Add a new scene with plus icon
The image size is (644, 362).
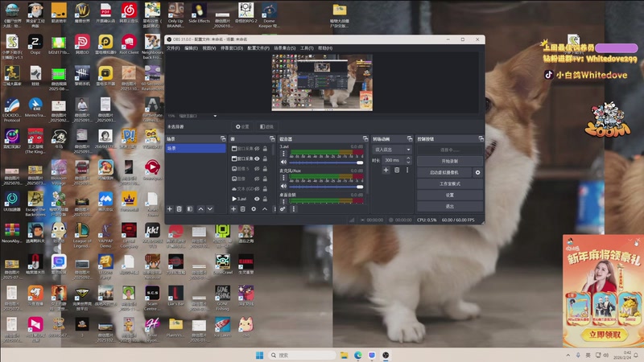coord(170,209)
